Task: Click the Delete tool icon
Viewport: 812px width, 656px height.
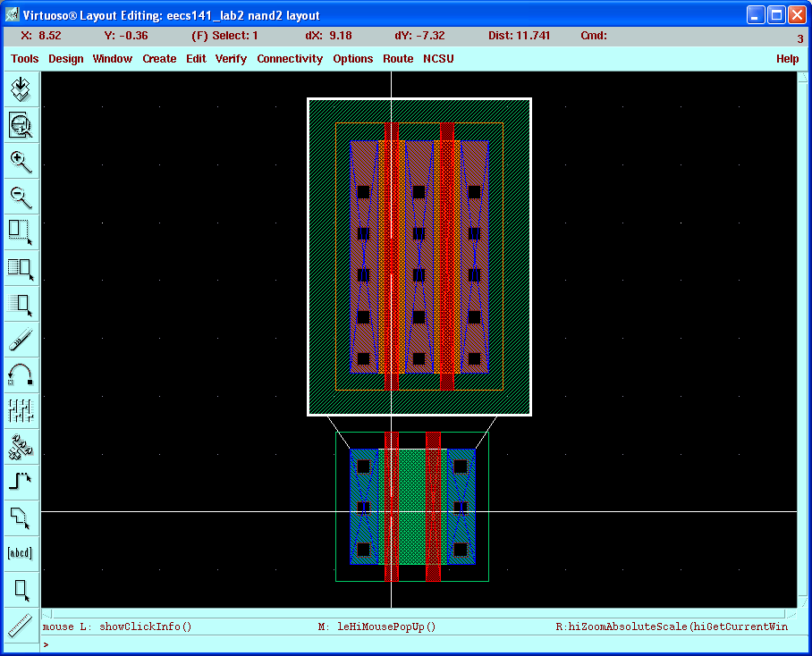Action: click(x=21, y=340)
